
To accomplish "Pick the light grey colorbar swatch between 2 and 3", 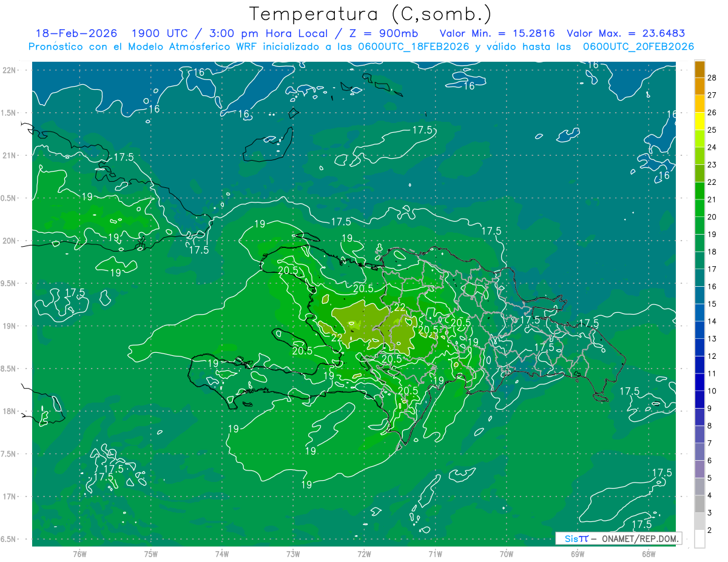I will [x=699, y=521].
